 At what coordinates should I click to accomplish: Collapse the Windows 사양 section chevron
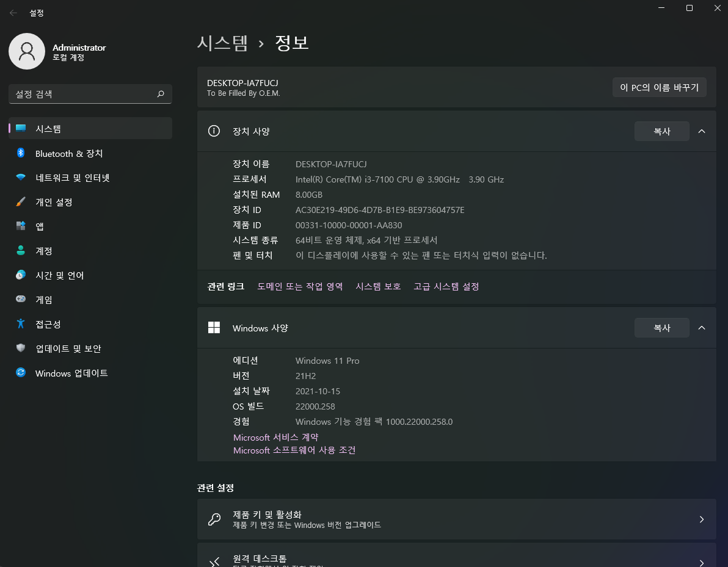[x=702, y=328]
